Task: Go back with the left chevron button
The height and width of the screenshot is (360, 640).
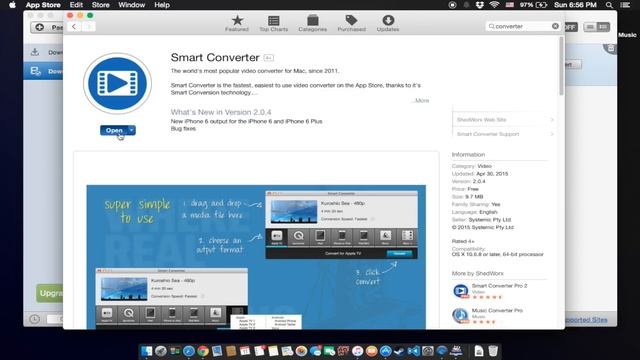Action: click(74, 27)
